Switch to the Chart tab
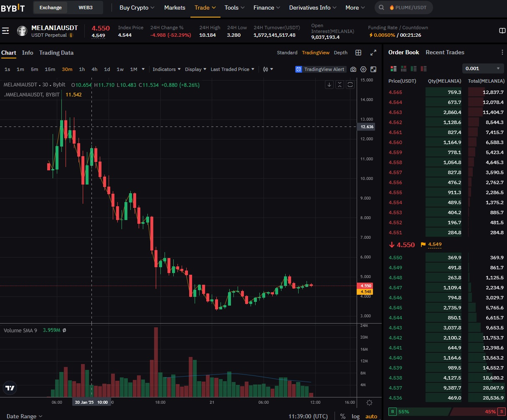The width and height of the screenshot is (507, 420). 9,53
